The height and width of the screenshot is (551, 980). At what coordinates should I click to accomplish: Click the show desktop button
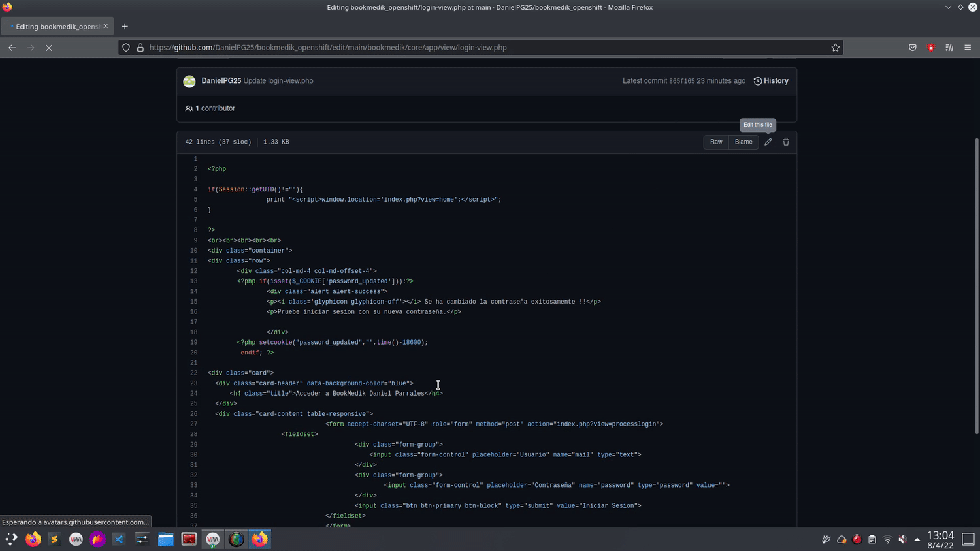point(969,539)
